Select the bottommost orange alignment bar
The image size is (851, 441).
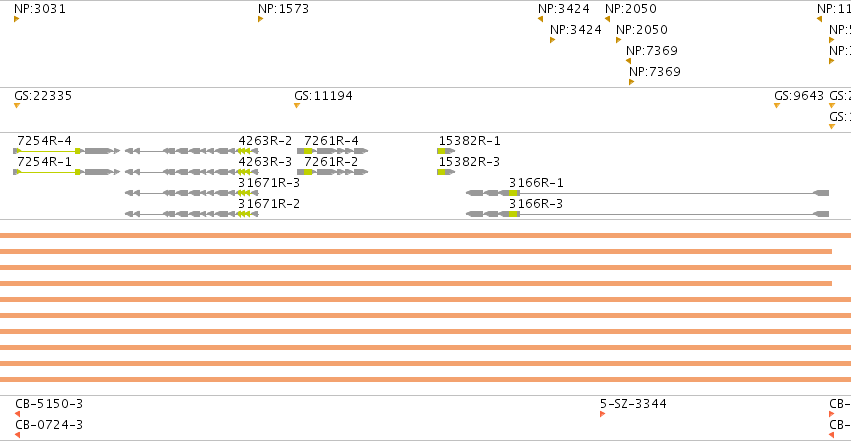pos(426,380)
